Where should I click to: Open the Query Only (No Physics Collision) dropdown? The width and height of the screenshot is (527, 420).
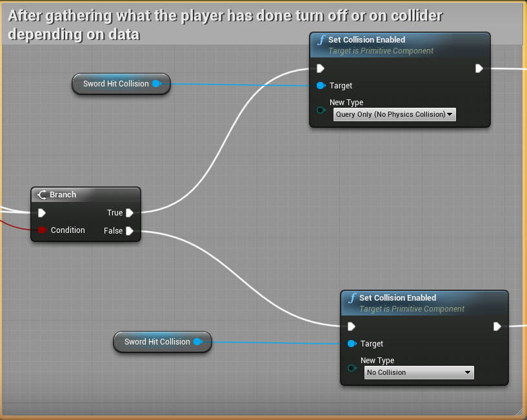394,115
